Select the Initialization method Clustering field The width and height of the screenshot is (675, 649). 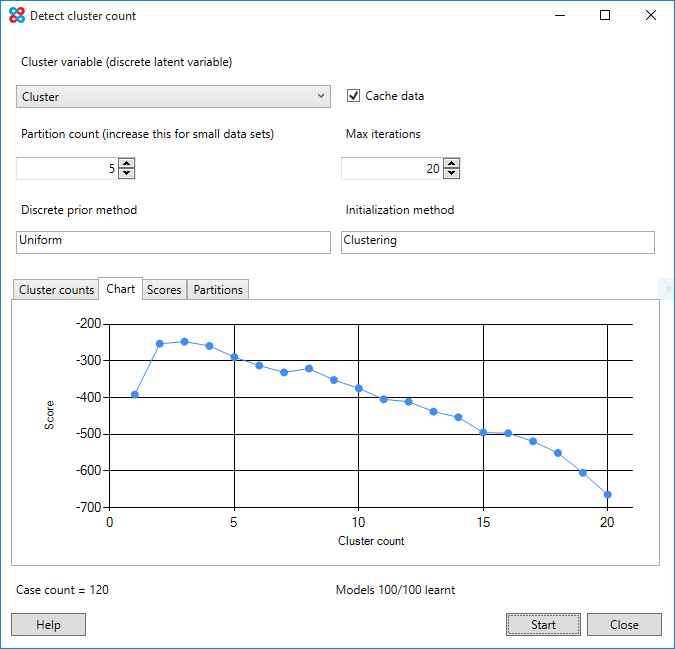497,242
